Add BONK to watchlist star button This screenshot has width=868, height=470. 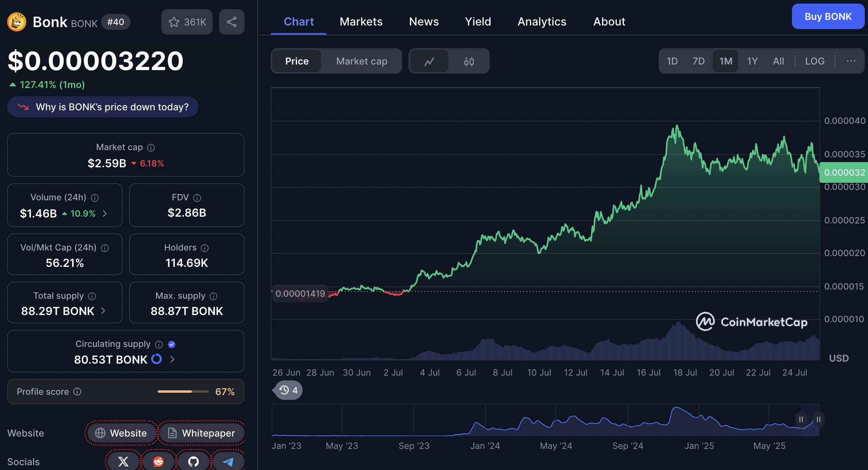[187, 22]
